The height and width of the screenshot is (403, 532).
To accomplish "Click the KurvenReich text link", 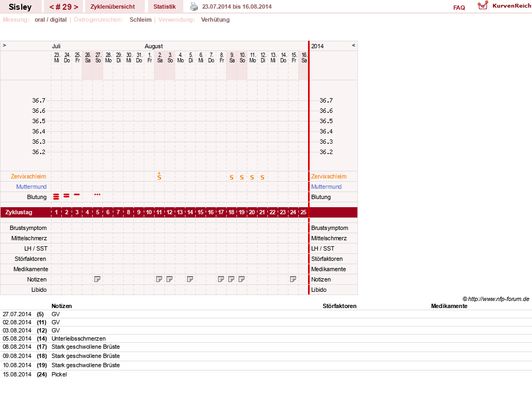I will click(511, 6).
